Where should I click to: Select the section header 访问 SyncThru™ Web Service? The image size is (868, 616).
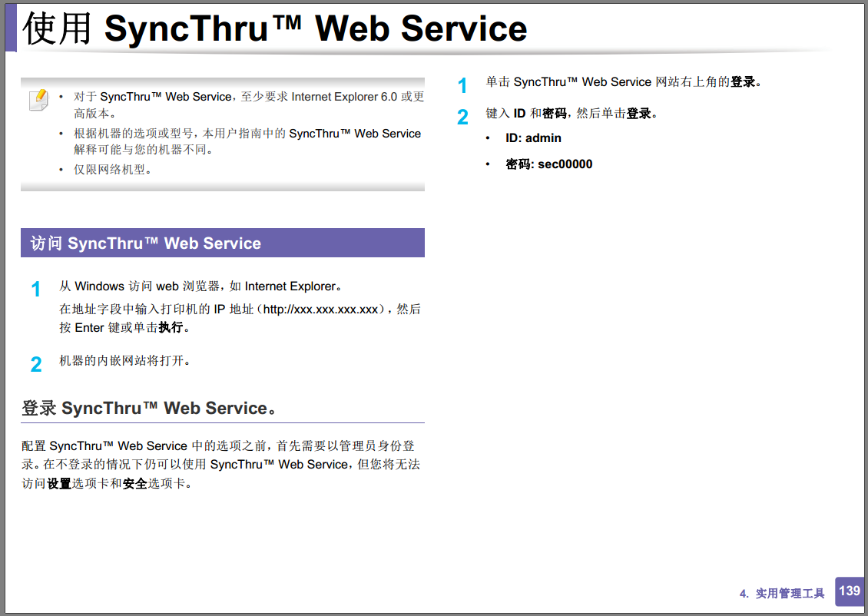tap(223, 243)
